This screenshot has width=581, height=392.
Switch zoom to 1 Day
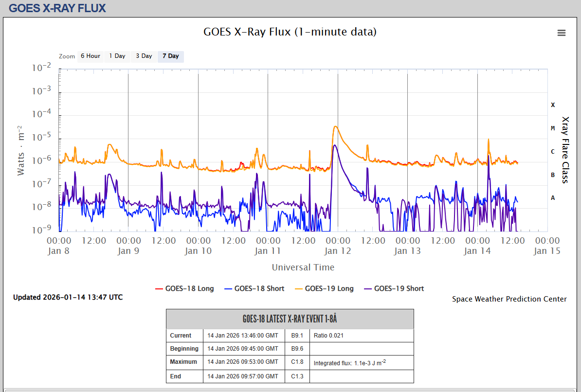pyautogui.click(x=117, y=56)
